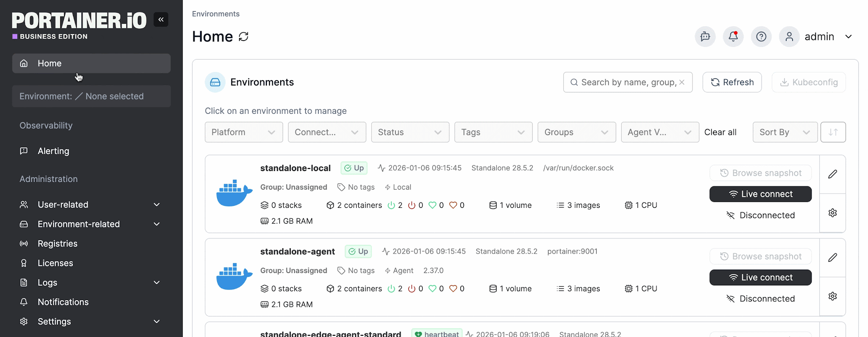Open the Sort By dropdown
Viewport: 868px width, 337px height.
tap(785, 132)
